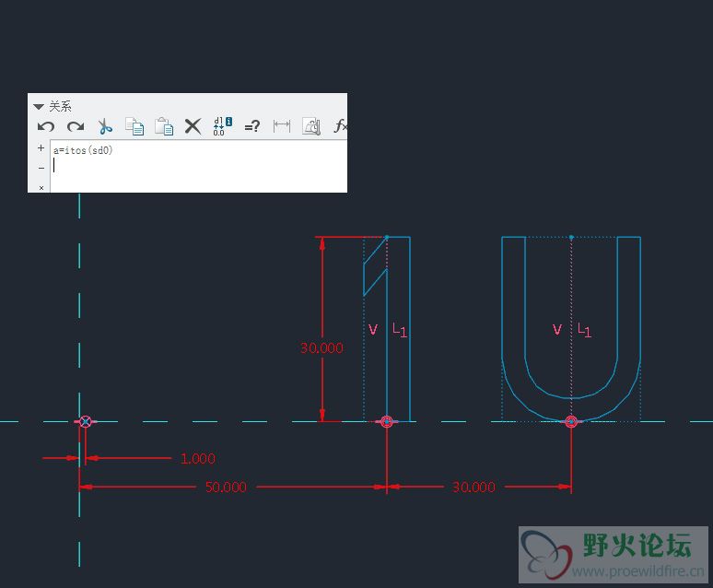
Task: Click the relation line a=itos(sd0)
Action: tap(83, 150)
